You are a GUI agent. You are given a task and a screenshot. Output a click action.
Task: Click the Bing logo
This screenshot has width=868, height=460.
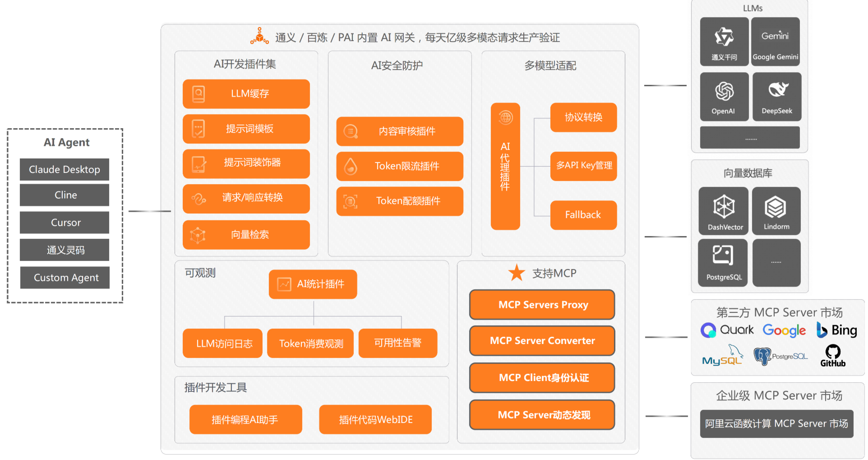click(837, 330)
